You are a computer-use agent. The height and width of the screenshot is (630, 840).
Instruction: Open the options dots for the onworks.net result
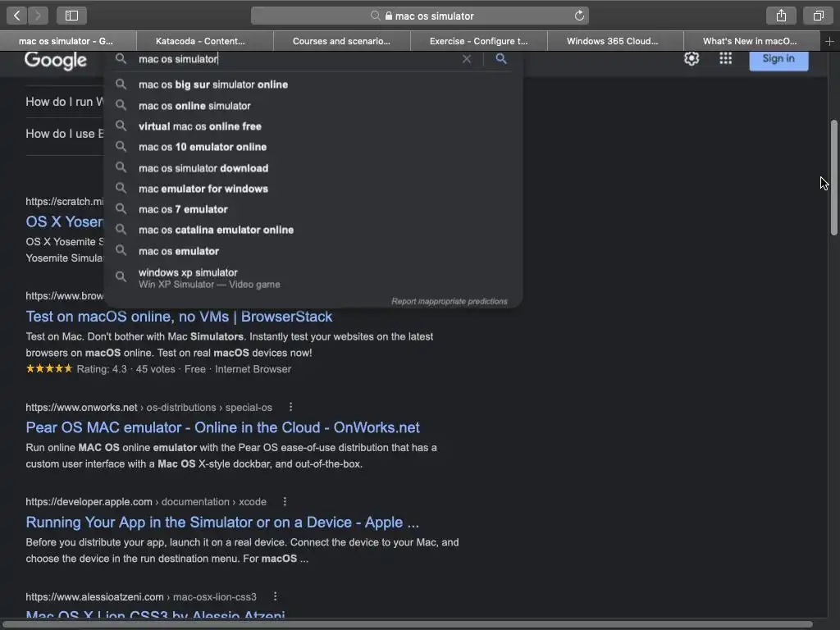click(x=290, y=407)
